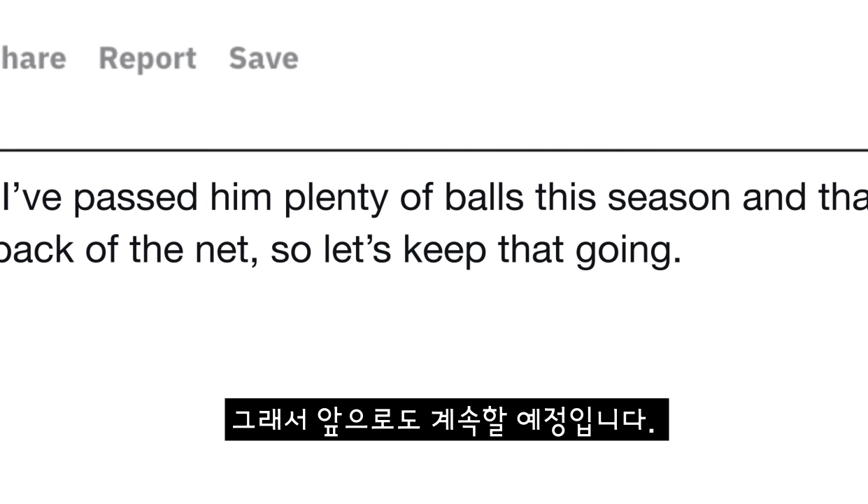Click the word "this" before season

tap(566, 197)
